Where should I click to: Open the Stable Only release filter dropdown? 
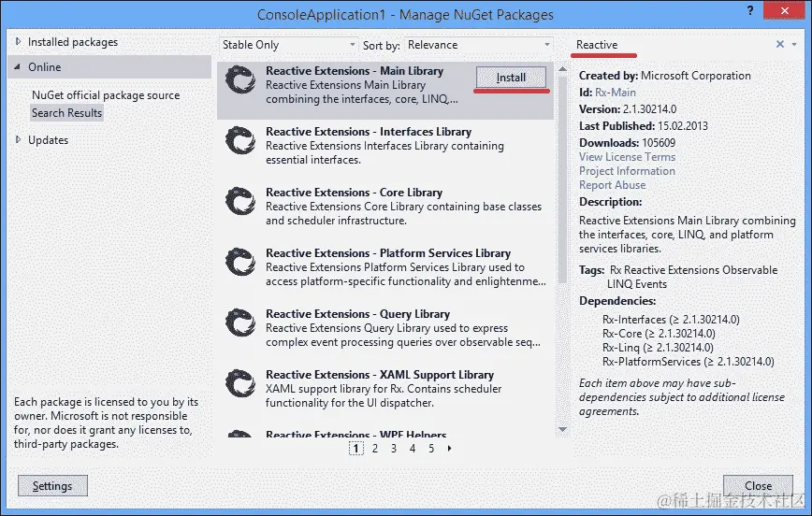[x=288, y=45]
